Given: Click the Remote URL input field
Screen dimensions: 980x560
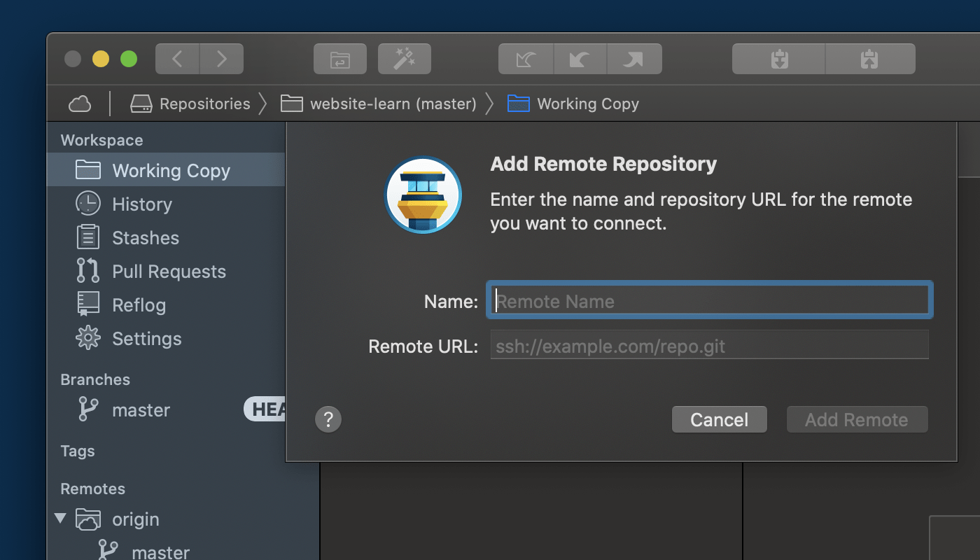Looking at the screenshot, I should (709, 345).
